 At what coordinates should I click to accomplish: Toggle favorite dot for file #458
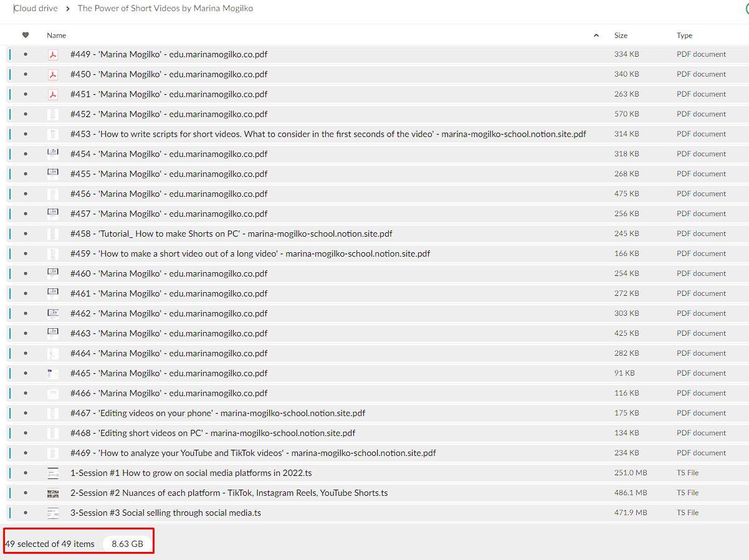pos(26,234)
